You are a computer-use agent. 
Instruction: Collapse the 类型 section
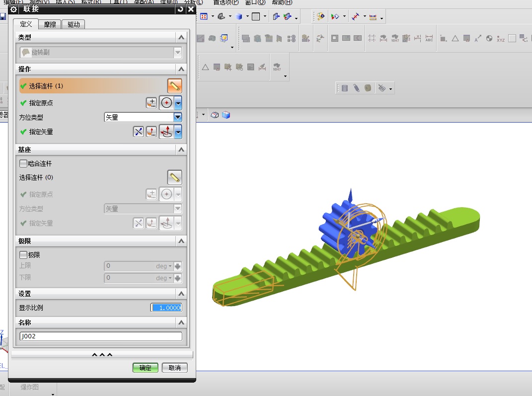(181, 37)
